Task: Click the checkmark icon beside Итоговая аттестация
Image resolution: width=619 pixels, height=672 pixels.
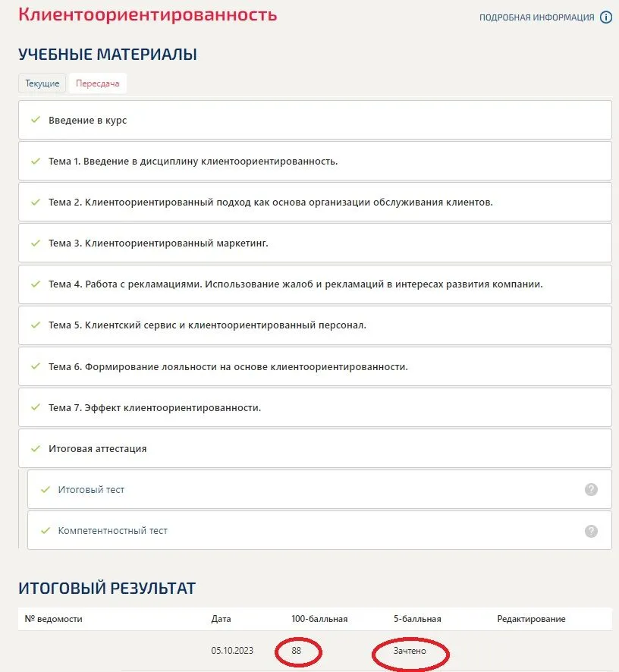Action: (35, 448)
